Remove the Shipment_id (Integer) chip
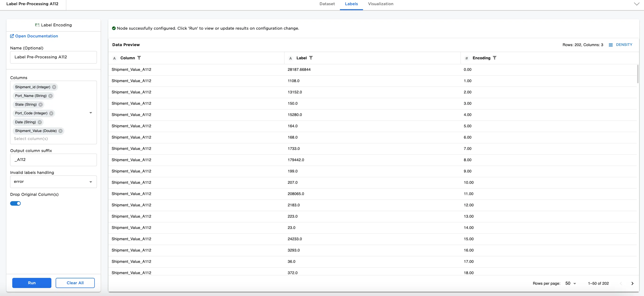The width and height of the screenshot is (644, 296). (x=54, y=87)
